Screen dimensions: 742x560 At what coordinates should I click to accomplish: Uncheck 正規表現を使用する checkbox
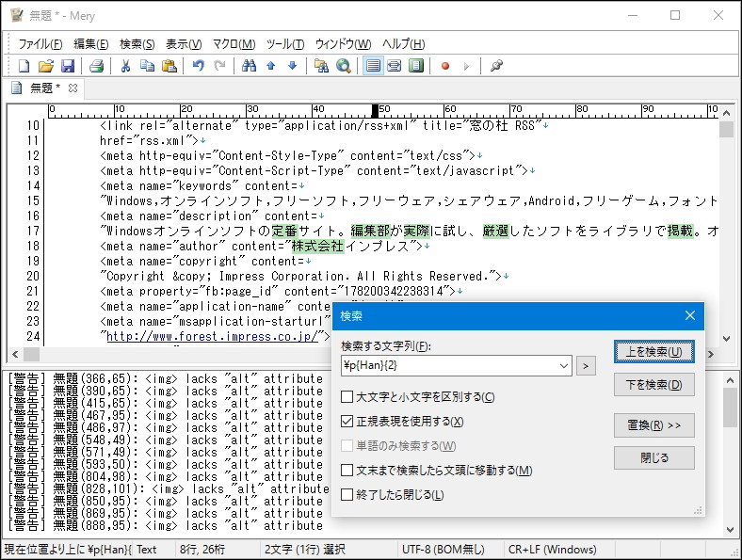pos(347,421)
